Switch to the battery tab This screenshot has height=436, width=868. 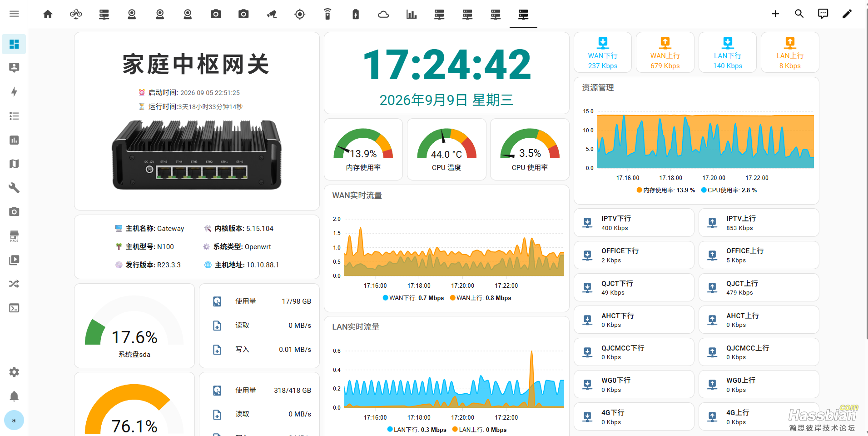click(356, 14)
